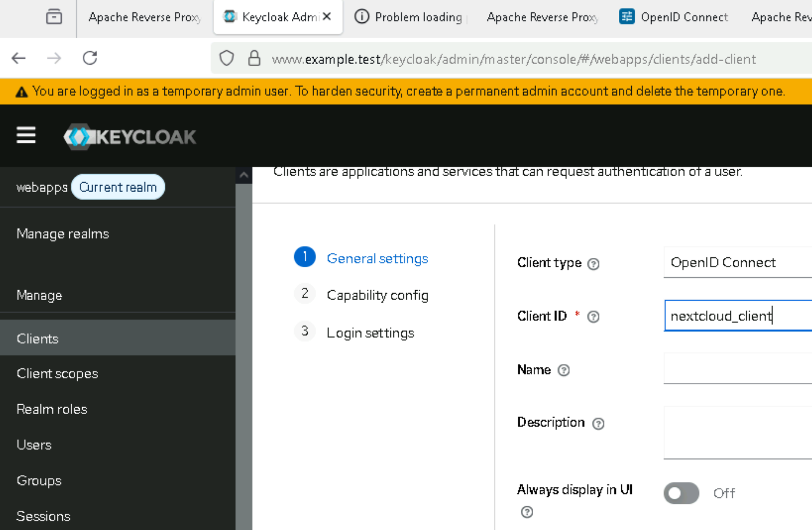Show help for Client ID
The image size is (812, 530).
click(x=593, y=317)
